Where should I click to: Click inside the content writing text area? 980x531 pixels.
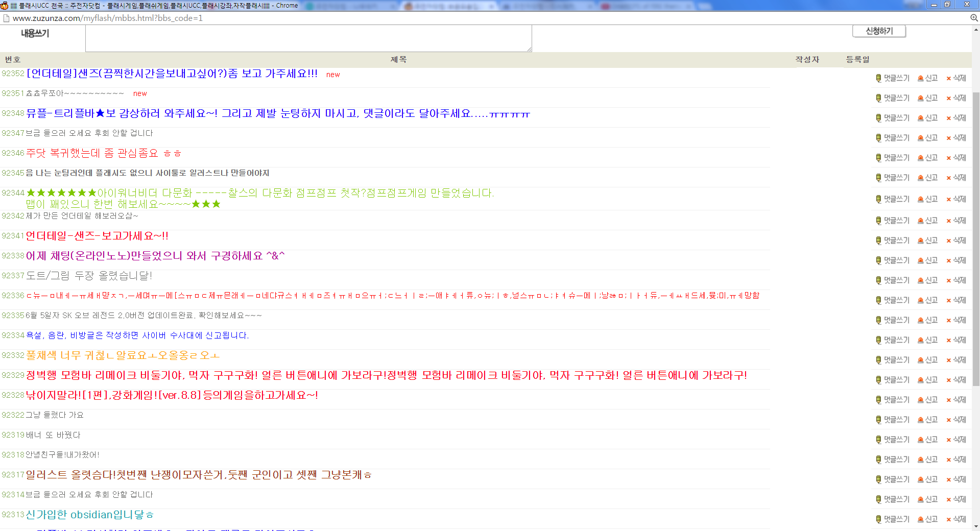point(308,38)
